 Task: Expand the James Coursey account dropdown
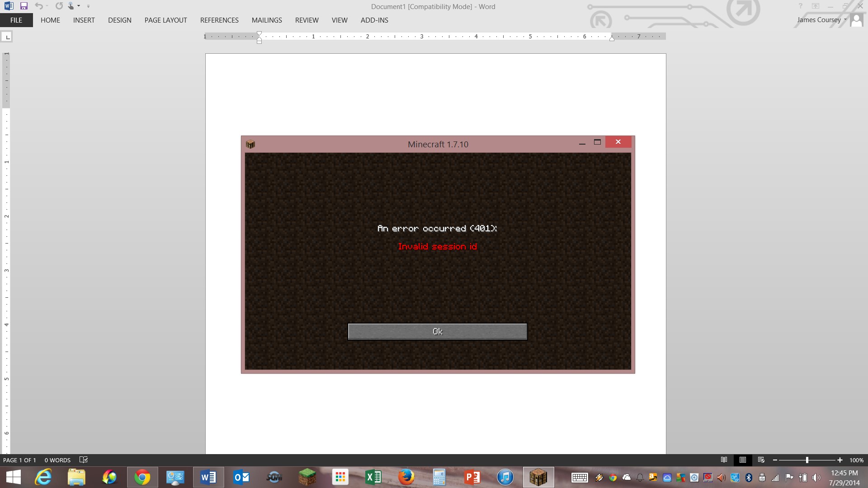pos(845,19)
